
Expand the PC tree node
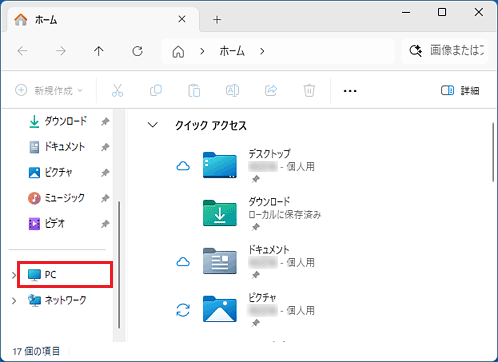tap(14, 275)
